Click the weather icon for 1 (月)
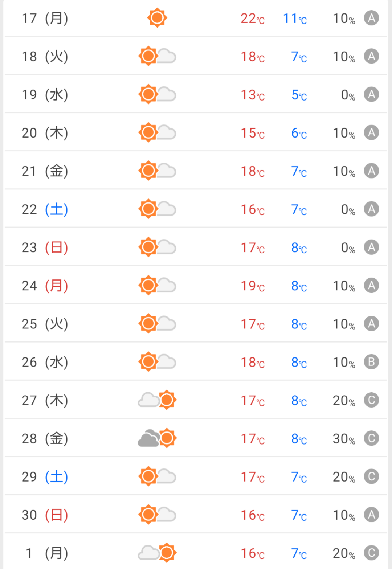This screenshot has width=392, height=569. pyautogui.click(x=157, y=553)
